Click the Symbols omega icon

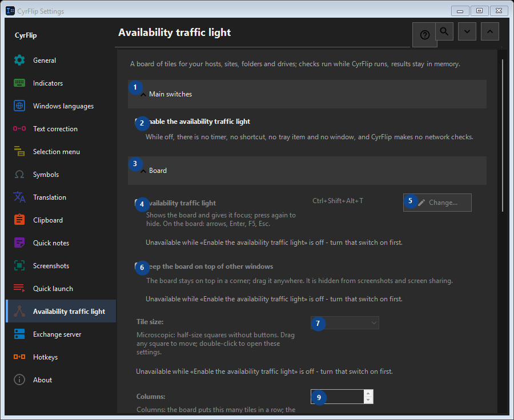pyautogui.click(x=19, y=174)
